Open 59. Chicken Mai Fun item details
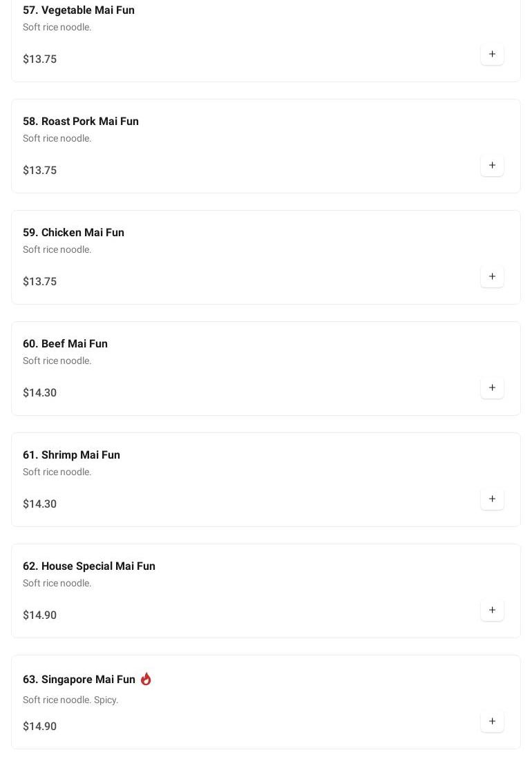 click(x=73, y=233)
